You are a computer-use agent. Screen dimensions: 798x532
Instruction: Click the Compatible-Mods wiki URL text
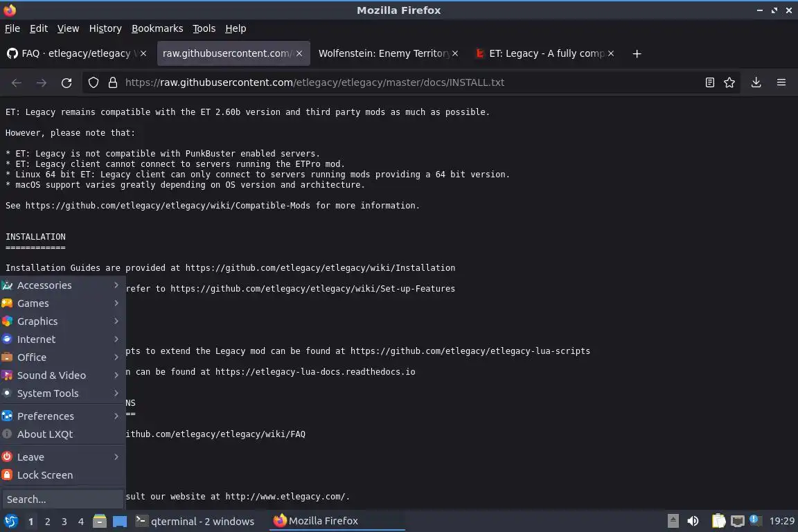coord(168,206)
